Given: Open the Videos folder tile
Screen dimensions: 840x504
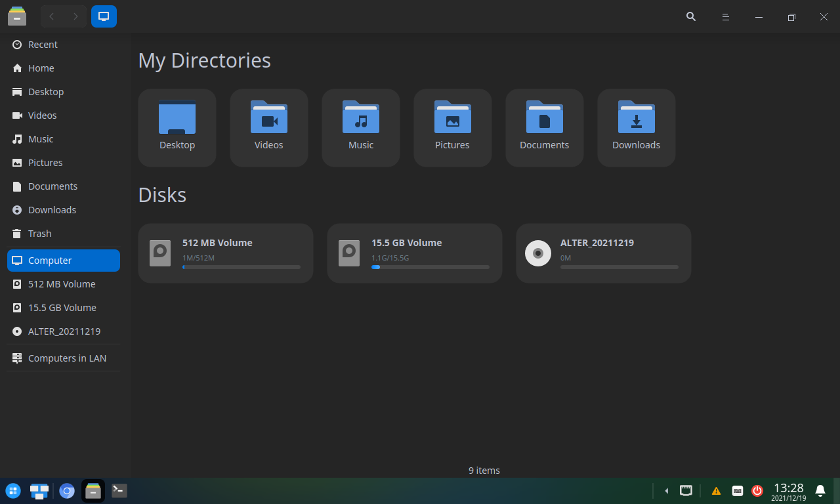Looking at the screenshot, I should [x=269, y=128].
